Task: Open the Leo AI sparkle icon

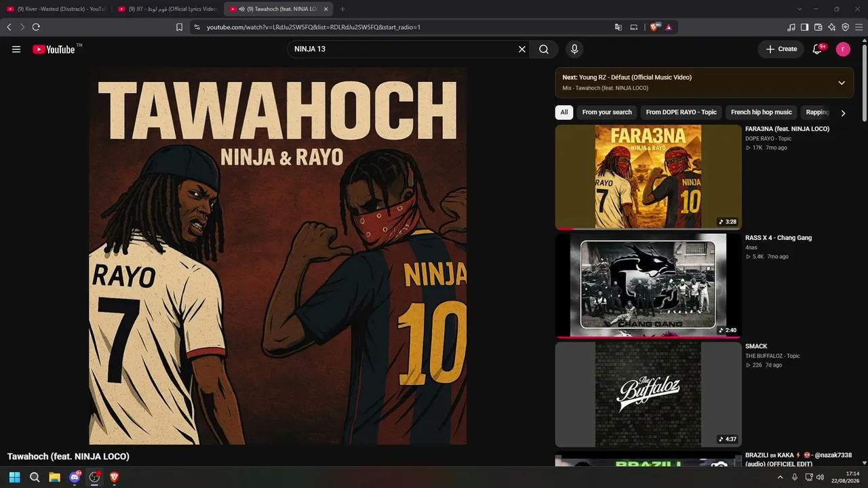Action: [832, 27]
